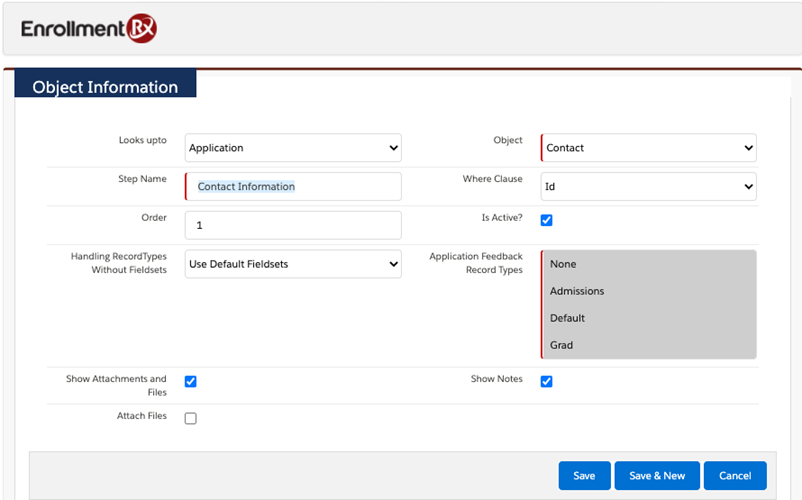This screenshot has height=500, width=802.
Task: Open the Where Clause dropdown
Action: point(649,186)
